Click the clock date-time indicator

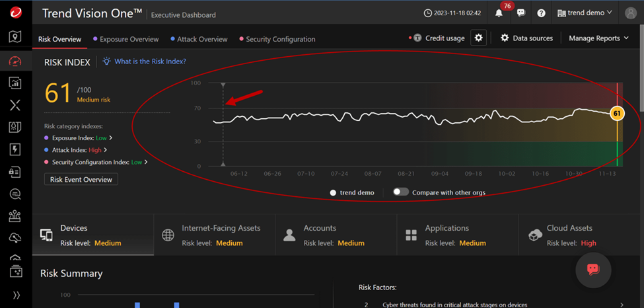point(452,13)
